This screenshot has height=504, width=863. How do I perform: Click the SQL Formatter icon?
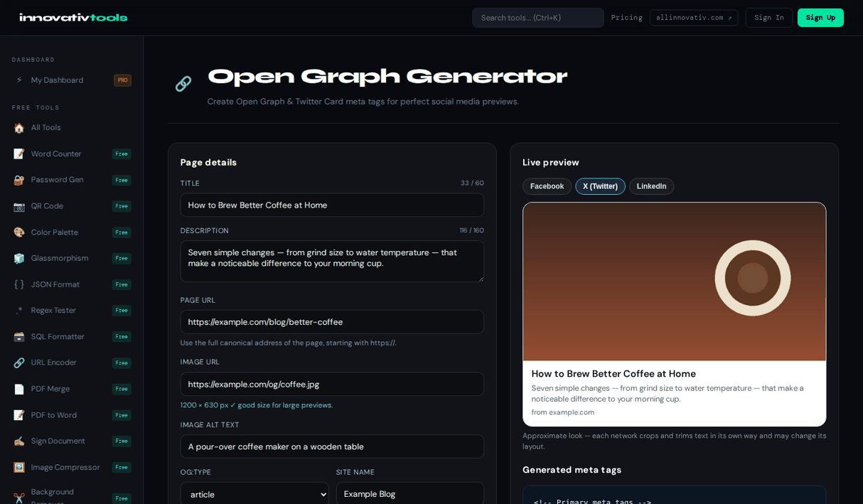pos(19,337)
